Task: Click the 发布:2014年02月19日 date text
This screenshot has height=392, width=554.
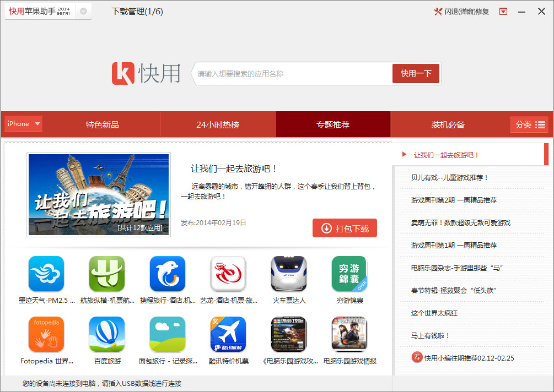Action: [x=213, y=222]
